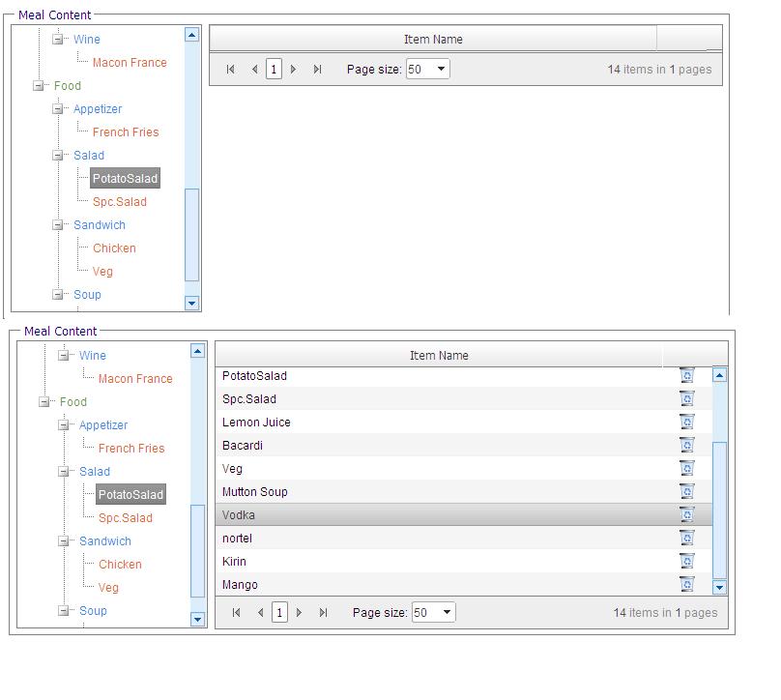Viewport: 781px width, 700px height.
Task: Go to last page in upper grid pager
Action: 317,70
